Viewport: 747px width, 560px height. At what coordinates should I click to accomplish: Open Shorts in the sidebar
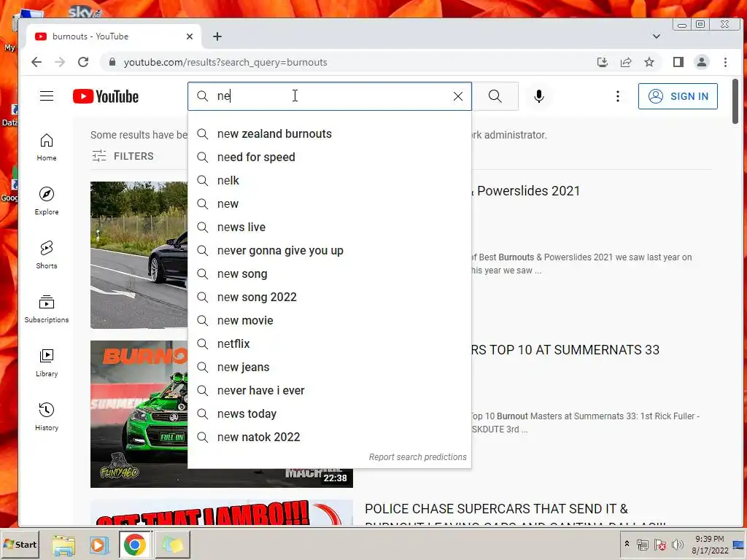click(x=47, y=254)
